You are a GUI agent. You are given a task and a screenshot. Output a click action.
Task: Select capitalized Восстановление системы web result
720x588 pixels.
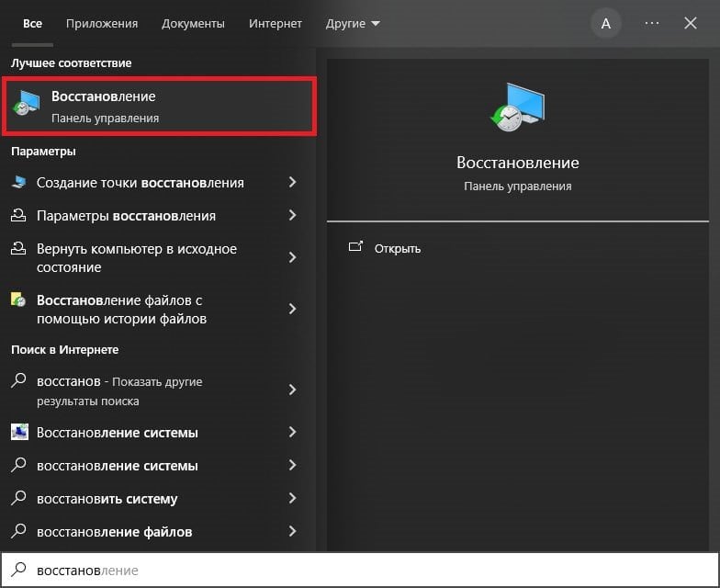(x=118, y=432)
